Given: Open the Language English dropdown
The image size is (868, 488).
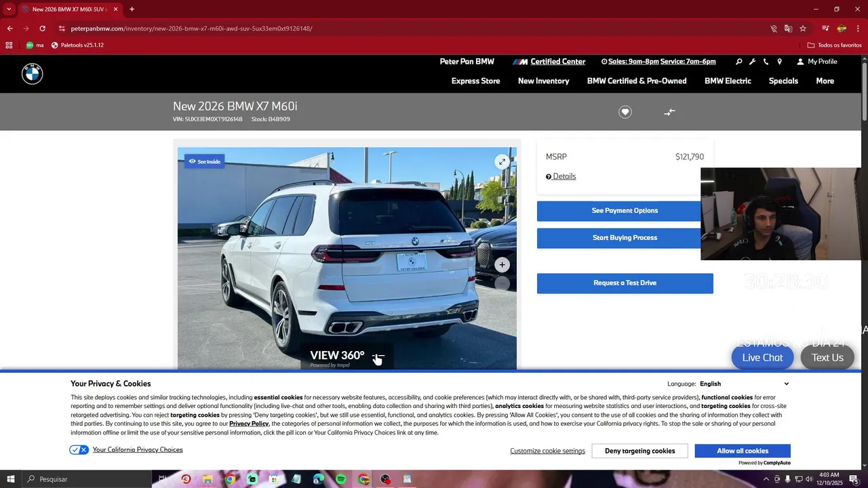Looking at the screenshot, I should tap(745, 384).
